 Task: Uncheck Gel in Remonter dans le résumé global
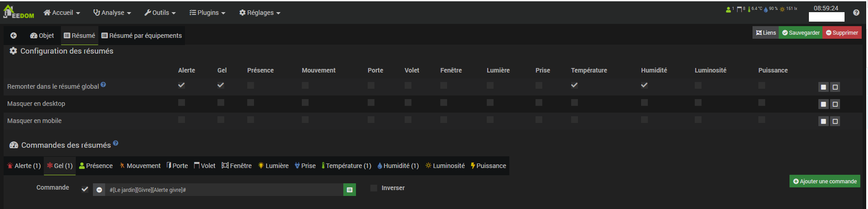coord(221,85)
